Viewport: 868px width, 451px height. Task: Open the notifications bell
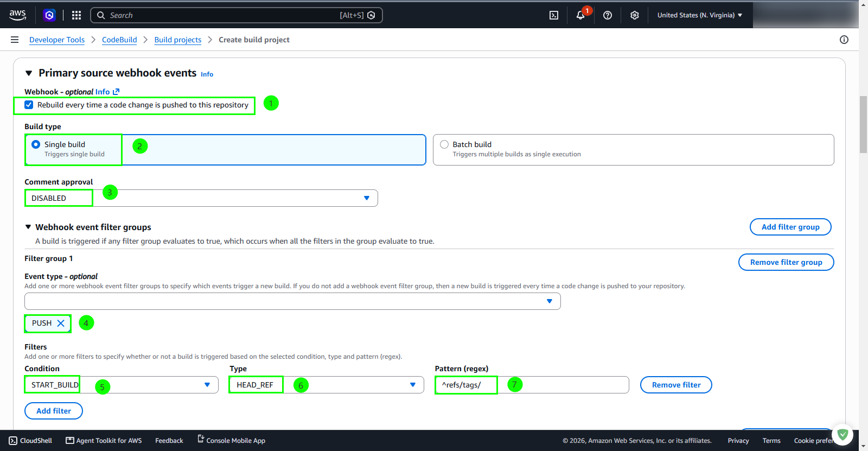pos(580,15)
